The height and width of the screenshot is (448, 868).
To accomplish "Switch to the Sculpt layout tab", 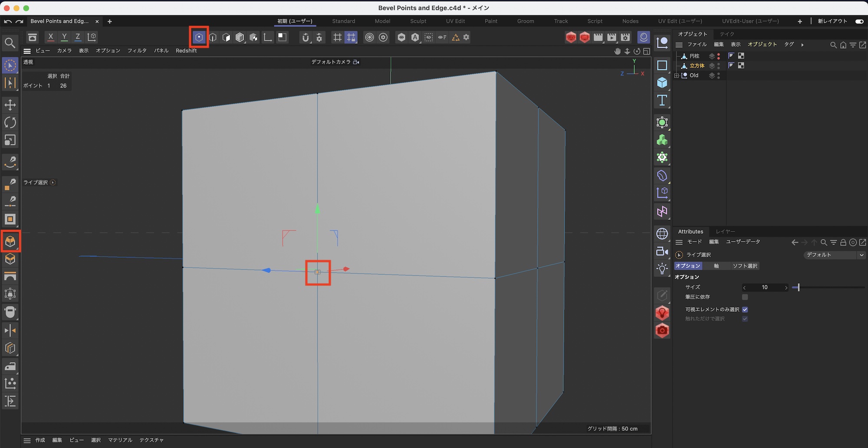I will point(418,21).
